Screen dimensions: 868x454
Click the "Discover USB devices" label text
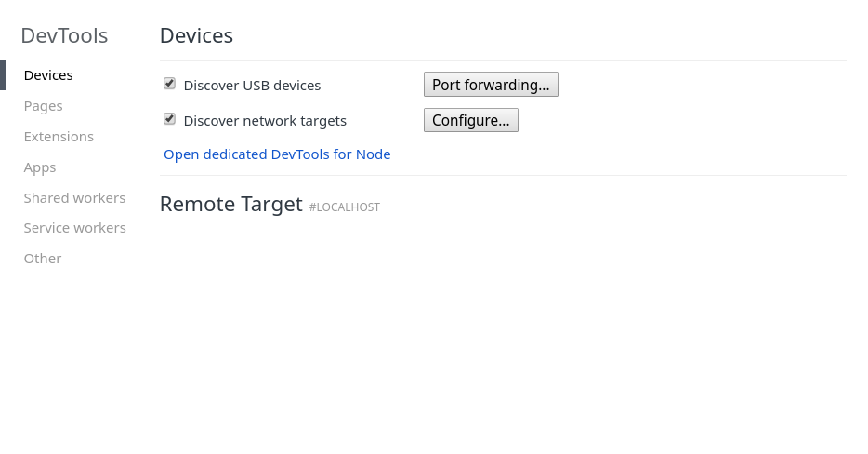[x=252, y=86]
